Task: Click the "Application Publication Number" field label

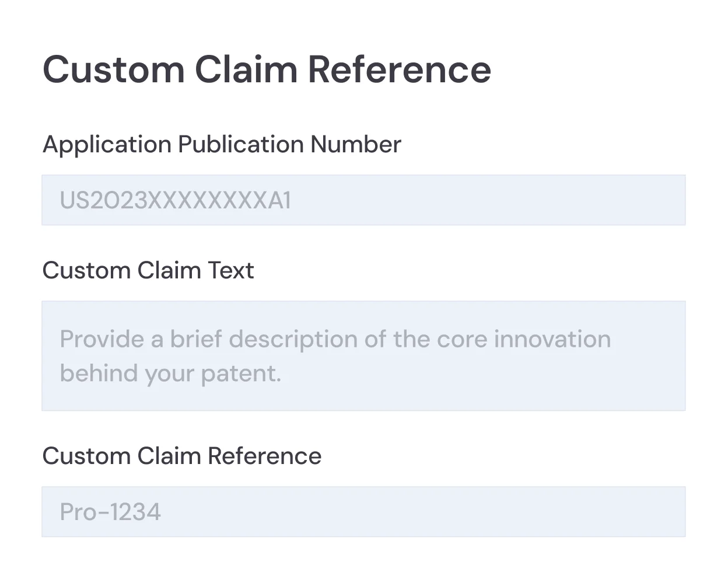Action: [222, 144]
